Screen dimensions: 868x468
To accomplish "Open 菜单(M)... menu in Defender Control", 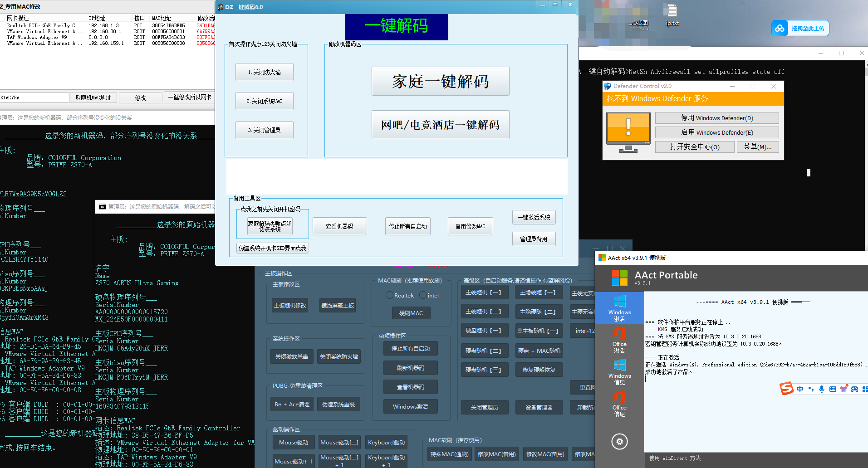I will pyautogui.click(x=757, y=147).
